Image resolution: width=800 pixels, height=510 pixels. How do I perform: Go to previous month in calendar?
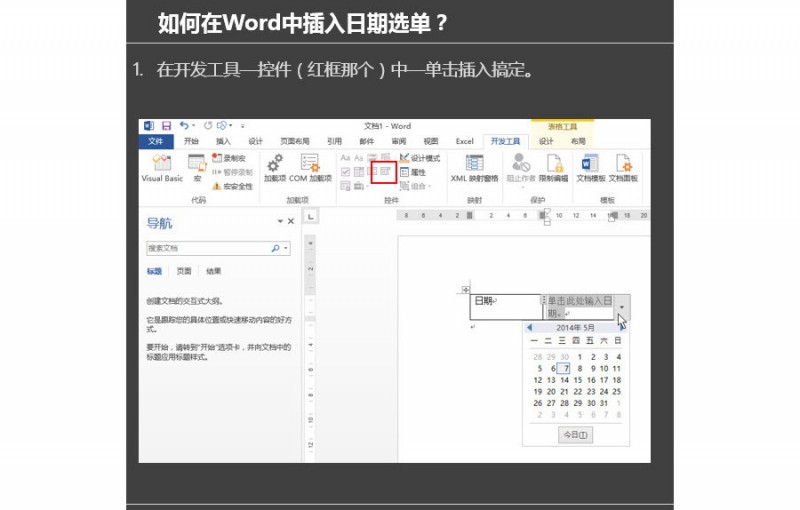coord(529,327)
